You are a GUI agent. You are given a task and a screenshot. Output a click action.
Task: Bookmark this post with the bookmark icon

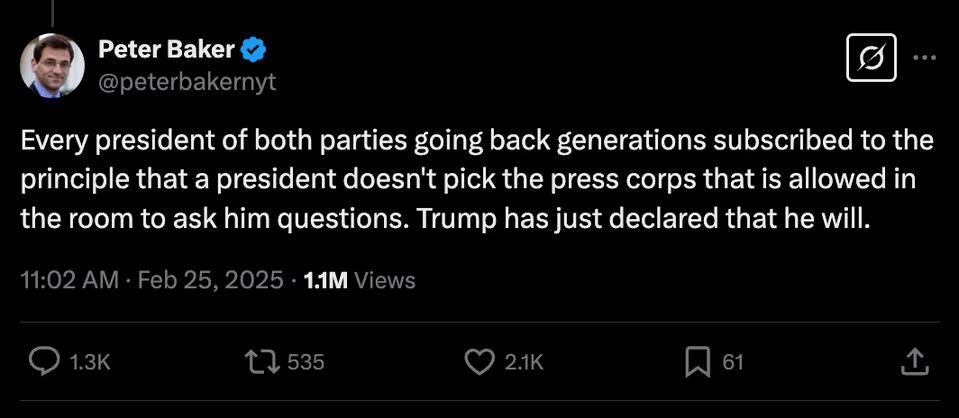697,362
